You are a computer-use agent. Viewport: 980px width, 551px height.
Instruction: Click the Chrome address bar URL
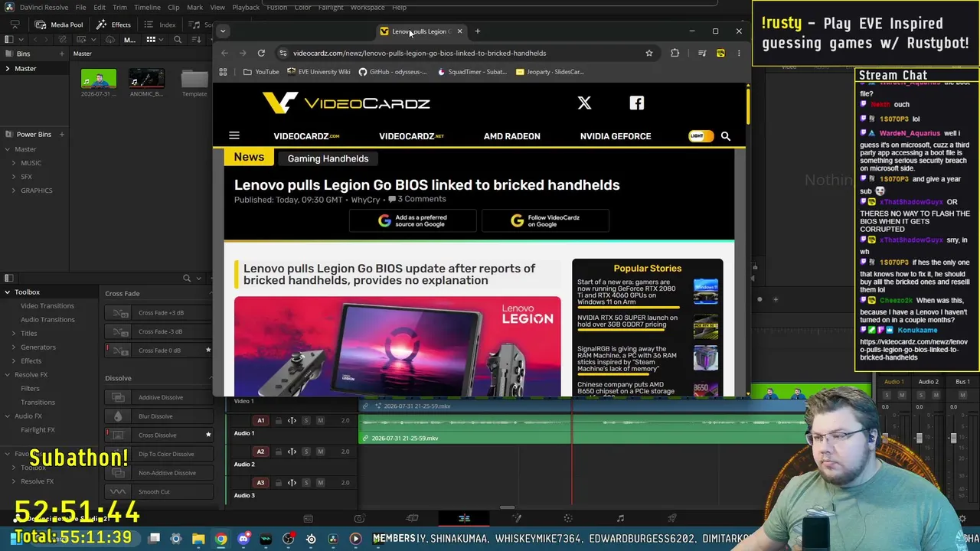(x=420, y=53)
